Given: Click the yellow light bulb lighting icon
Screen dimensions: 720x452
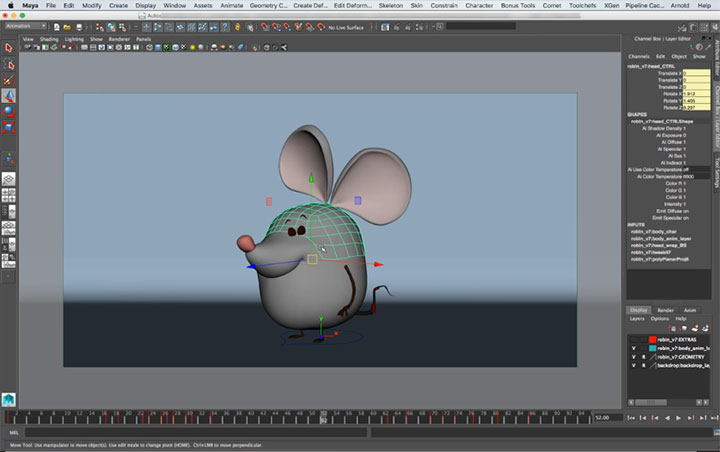Looking at the screenshot, I should [x=192, y=47].
